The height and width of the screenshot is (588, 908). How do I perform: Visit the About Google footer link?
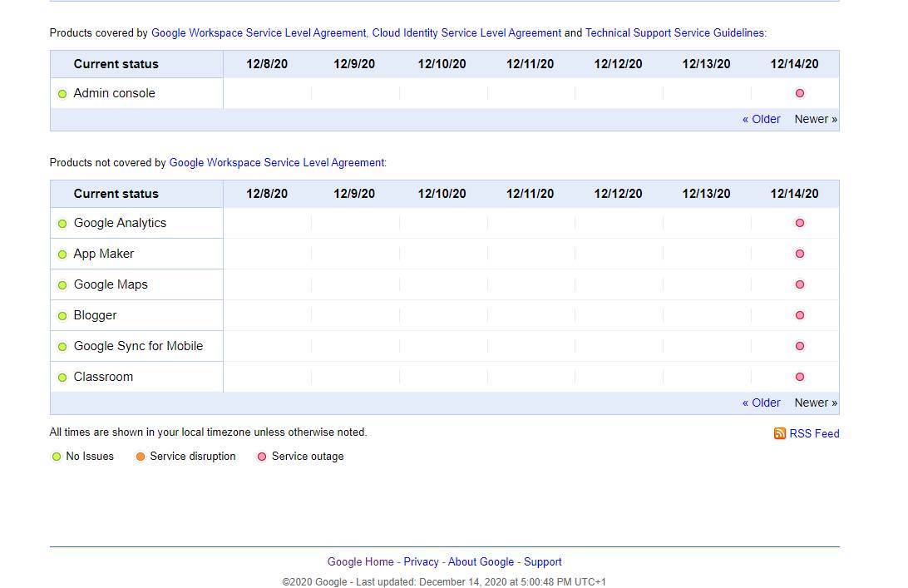[x=481, y=562]
